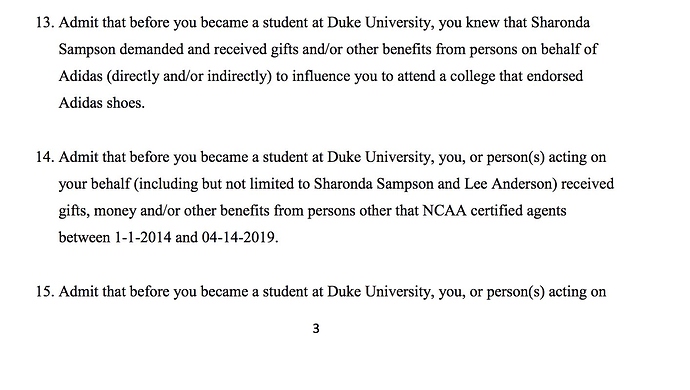Click 'Duke University' in item 14
The image size is (690, 390).
coord(380,157)
